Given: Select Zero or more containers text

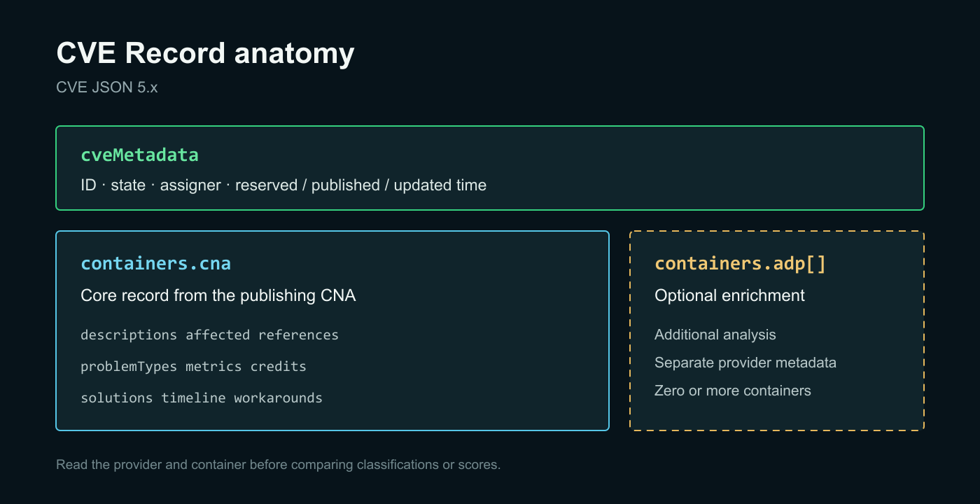Looking at the screenshot, I should pos(733,391).
